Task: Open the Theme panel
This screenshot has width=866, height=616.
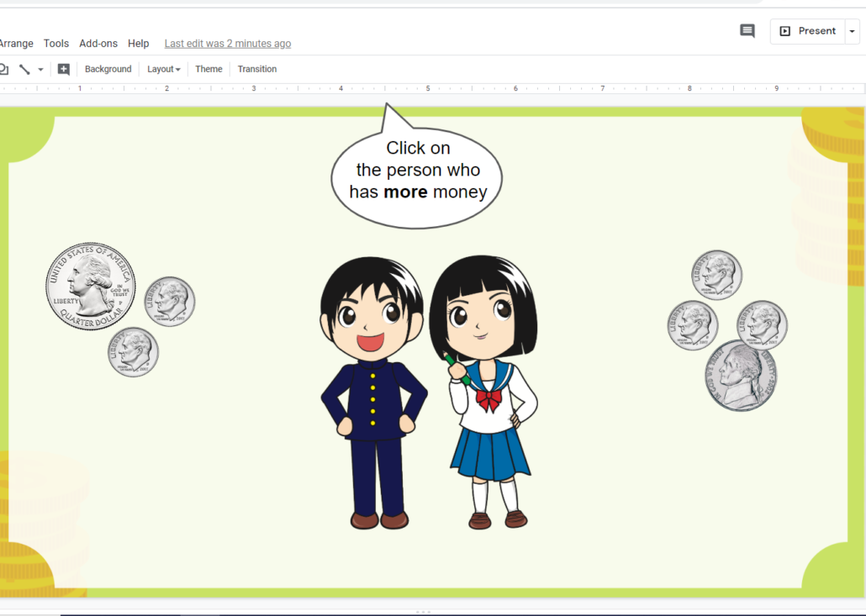Action: pos(209,69)
